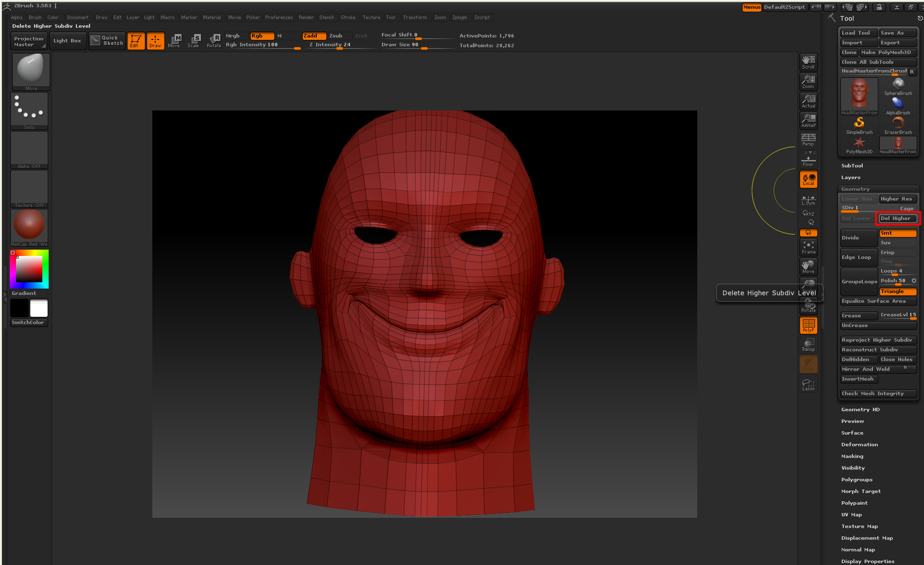Open the Stroke menu
This screenshot has width=924, height=565.
pos(347,18)
